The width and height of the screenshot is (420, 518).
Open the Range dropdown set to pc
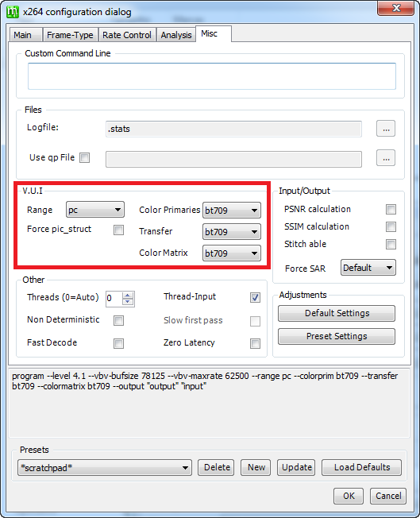coord(95,210)
